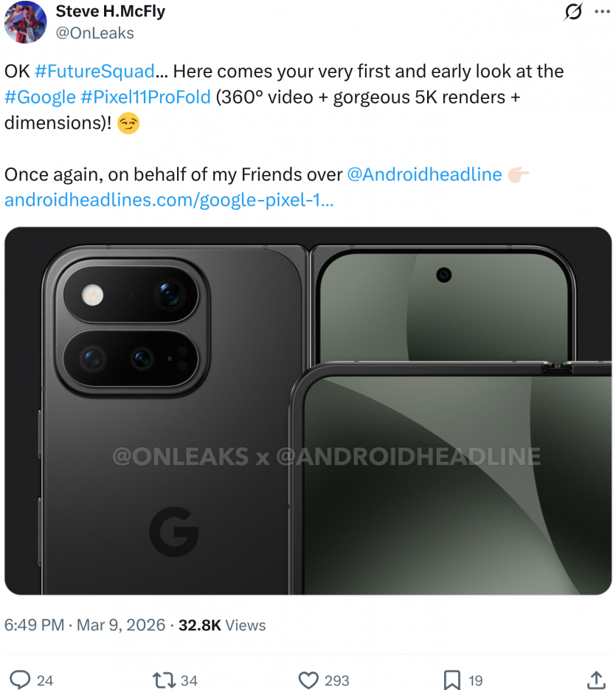Like the post with heart icon
The image size is (616, 690).
tap(308, 680)
